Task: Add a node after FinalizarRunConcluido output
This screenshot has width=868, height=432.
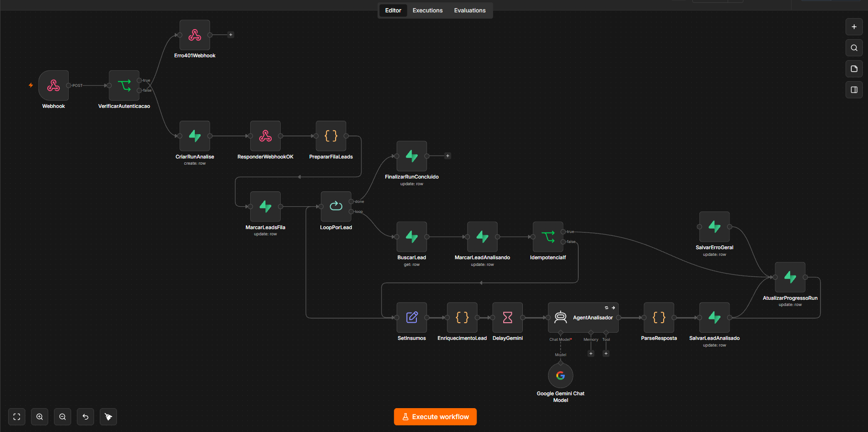Action: tap(447, 156)
